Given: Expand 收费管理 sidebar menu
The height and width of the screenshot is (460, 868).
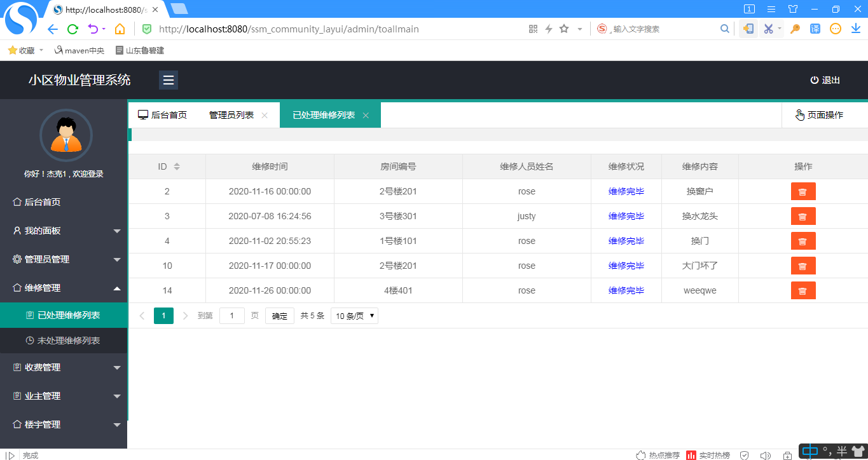Looking at the screenshot, I should (x=64, y=367).
